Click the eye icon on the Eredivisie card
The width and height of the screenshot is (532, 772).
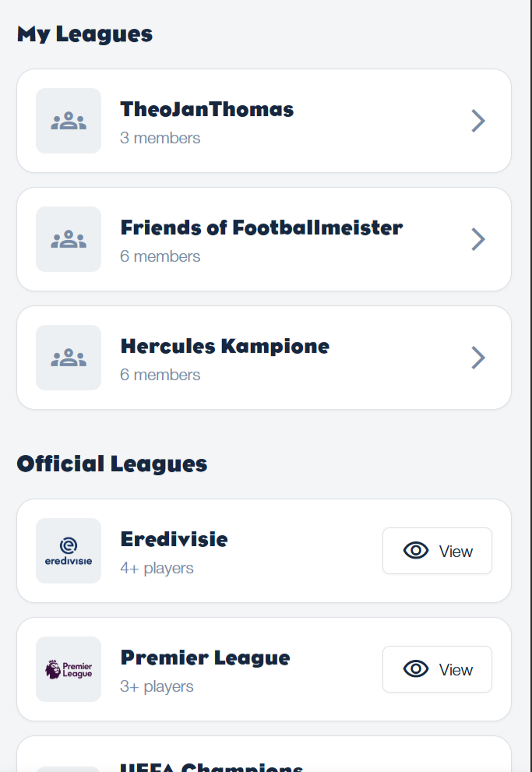(416, 551)
